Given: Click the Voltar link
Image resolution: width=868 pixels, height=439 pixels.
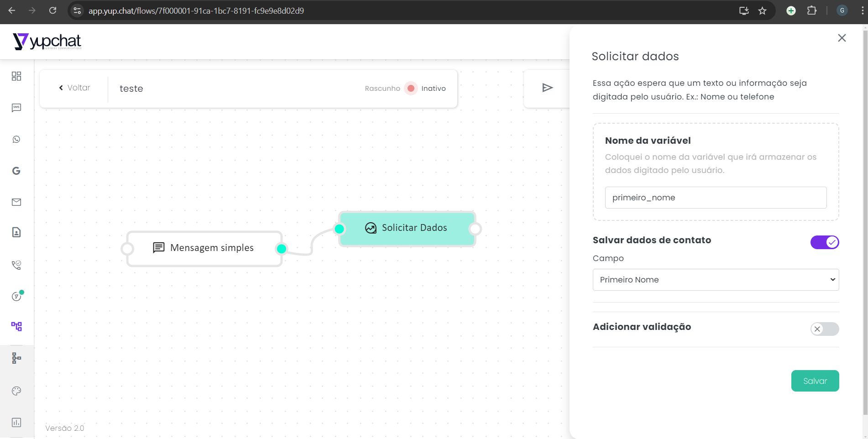Looking at the screenshot, I should point(74,88).
